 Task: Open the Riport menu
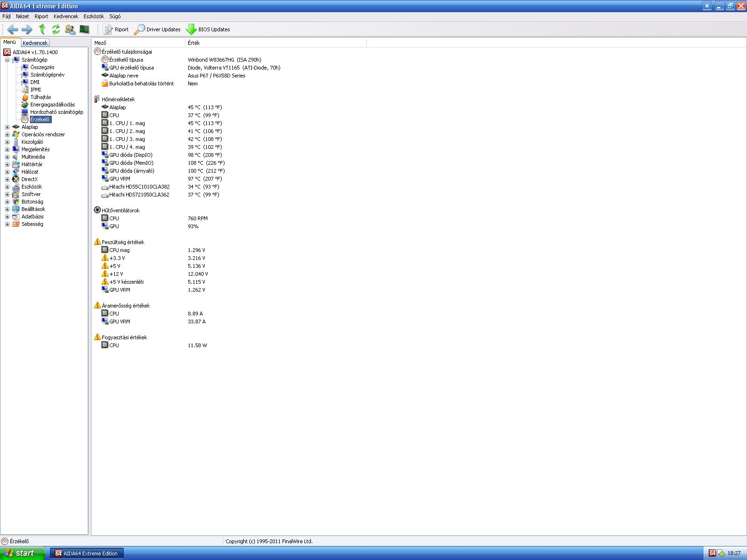click(x=41, y=16)
